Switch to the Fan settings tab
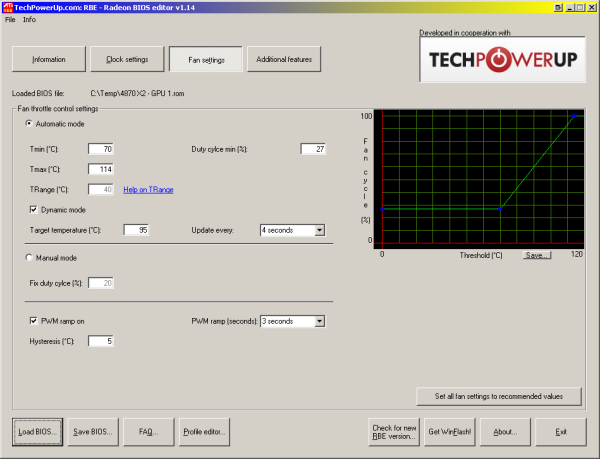The width and height of the screenshot is (600, 459). tap(206, 59)
